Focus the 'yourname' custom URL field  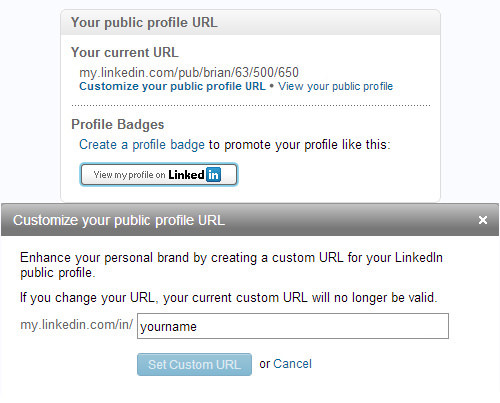click(x=293, y=326)
